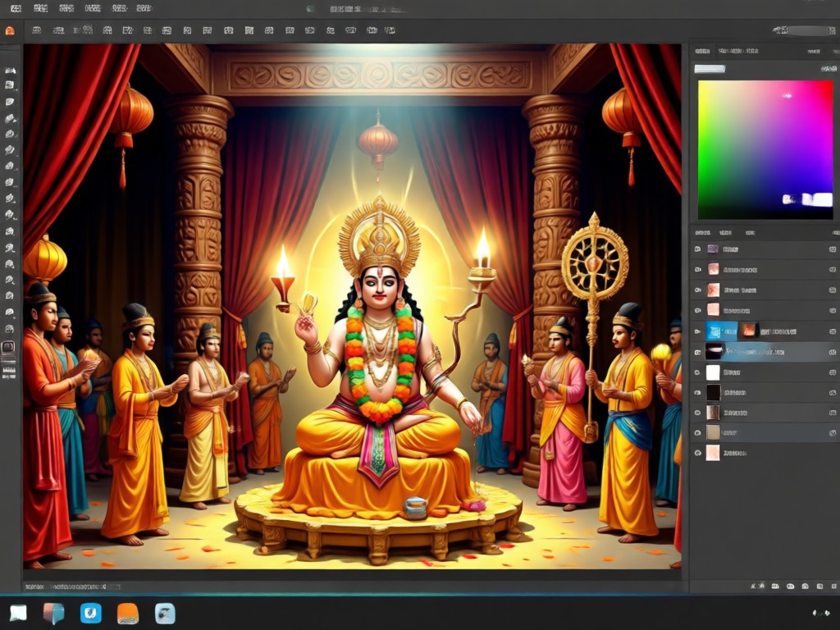The width and height of the screenshot is (840, 630).
Task: Open the layers panel options menu
Action: click(834, 233)
